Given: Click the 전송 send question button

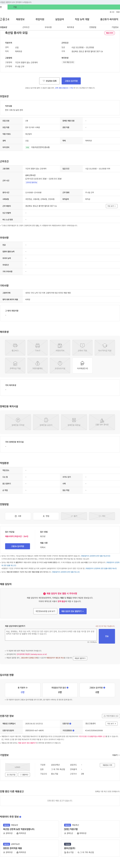Looking at the screenshot, I should click(x=107, y=636).
